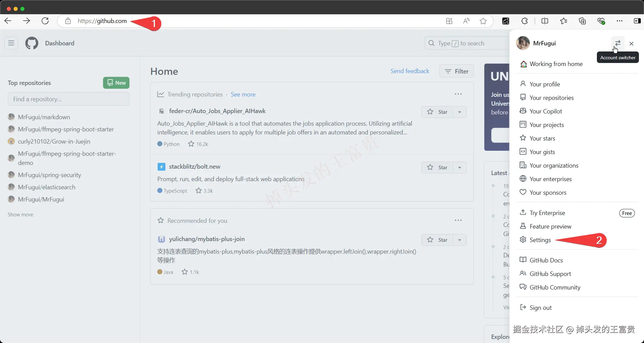This screenshot has height=343, width=644.
Task: Select Try Enterprise menu item
Action: [x=577, y=213]
